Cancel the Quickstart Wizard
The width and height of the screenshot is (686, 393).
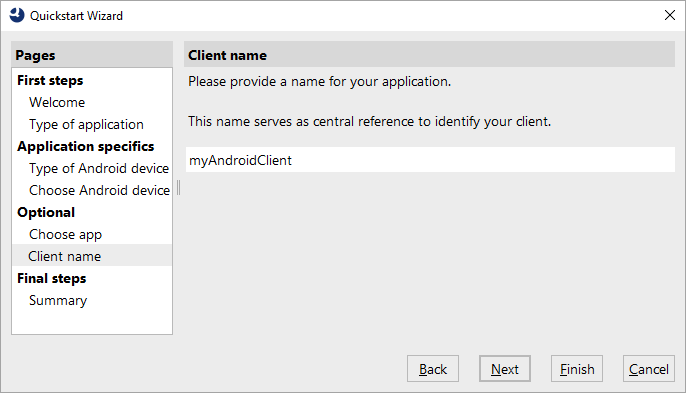[648, 369]
